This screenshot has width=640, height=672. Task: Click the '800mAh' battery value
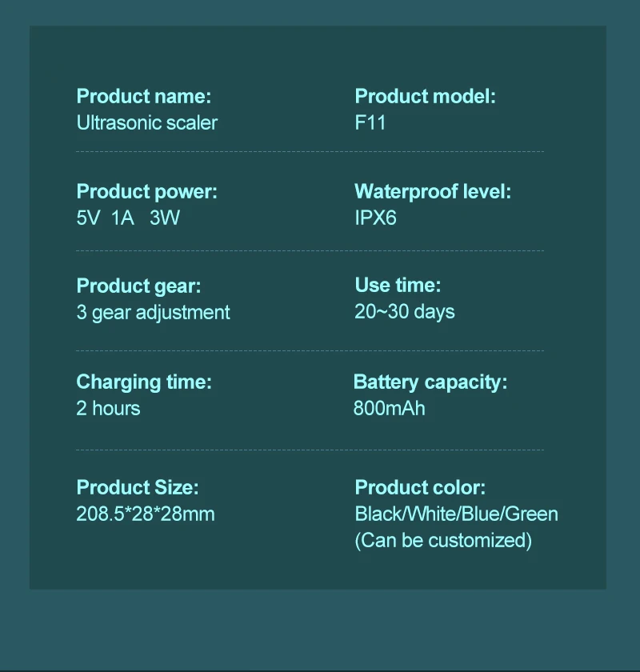[389, 408]
